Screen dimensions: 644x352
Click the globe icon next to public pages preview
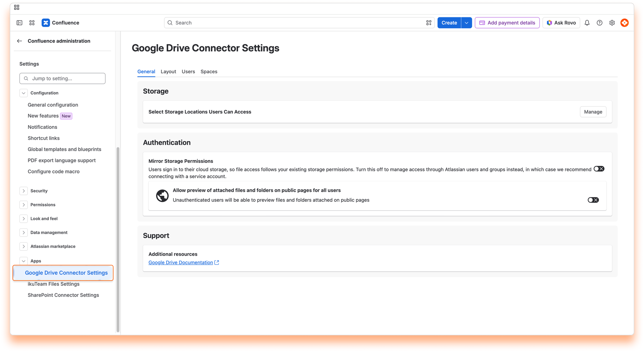(x=162, y=195)
